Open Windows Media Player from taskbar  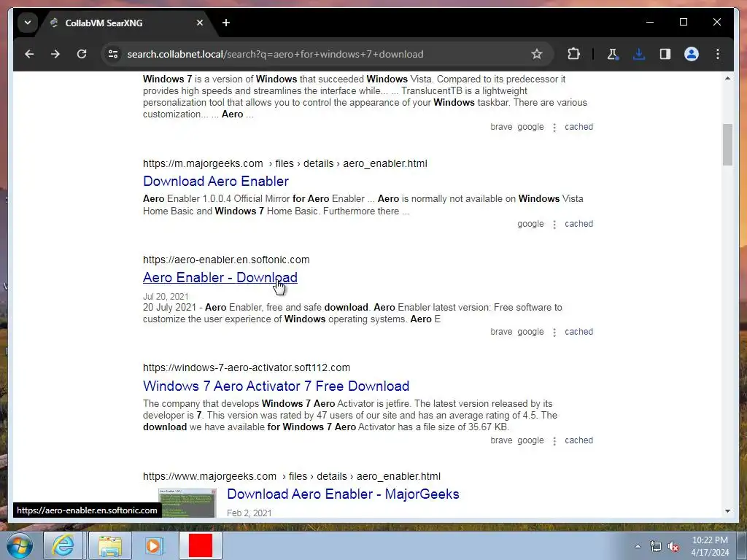coord(154,545)
